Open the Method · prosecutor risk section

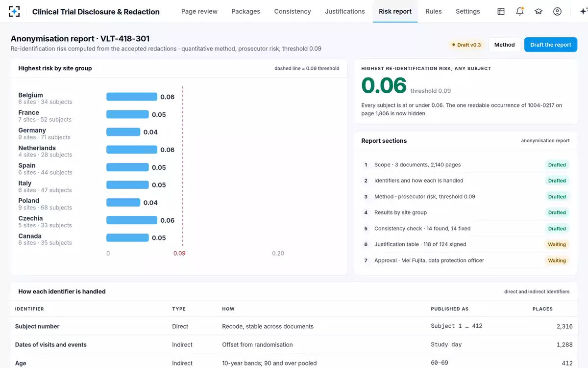click(x=465, y=197)
